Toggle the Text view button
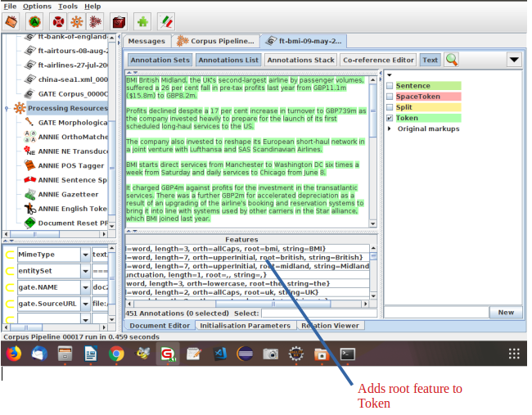This screenshot has width=532, height=415. click(x=430, y=60)
